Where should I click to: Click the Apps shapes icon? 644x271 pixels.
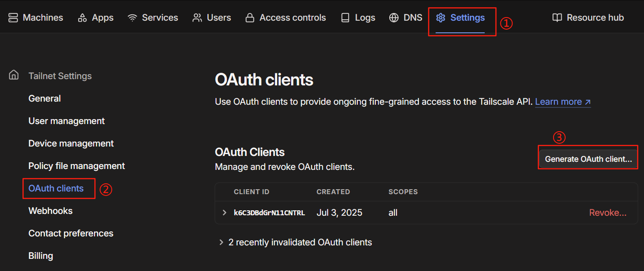pos(82,18)
